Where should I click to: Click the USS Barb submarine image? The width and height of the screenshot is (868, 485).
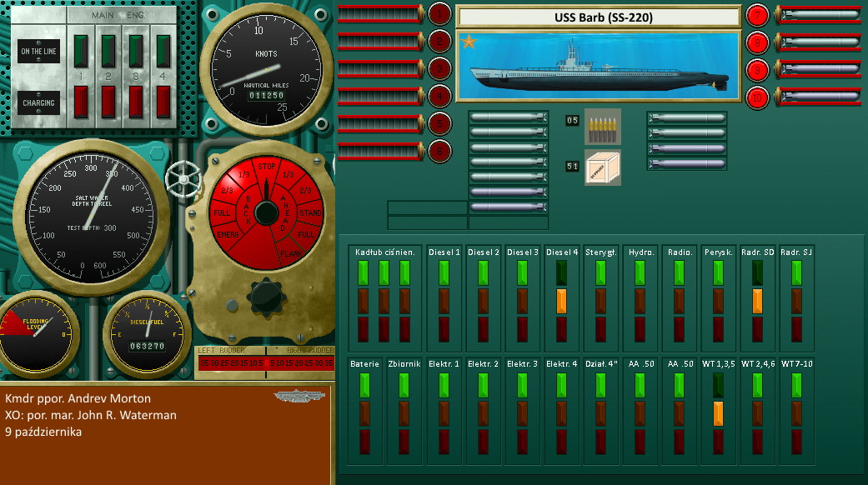click(598, 65)
